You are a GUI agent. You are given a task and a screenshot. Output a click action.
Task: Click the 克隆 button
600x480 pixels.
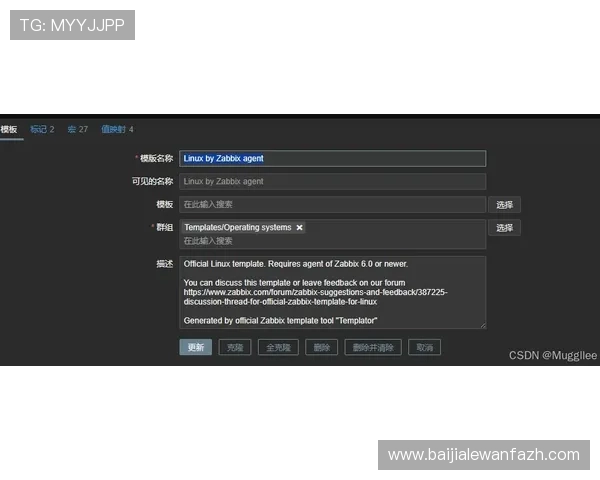[x=234, y=348]
